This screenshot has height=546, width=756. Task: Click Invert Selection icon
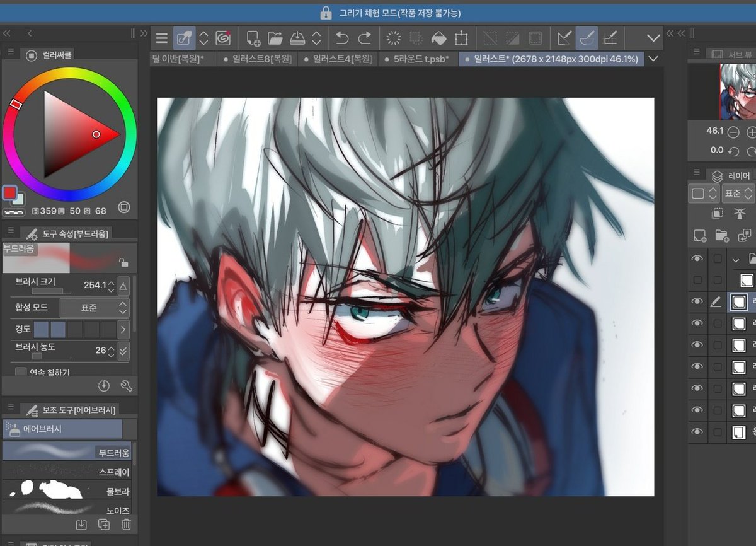tap(513, 38)
